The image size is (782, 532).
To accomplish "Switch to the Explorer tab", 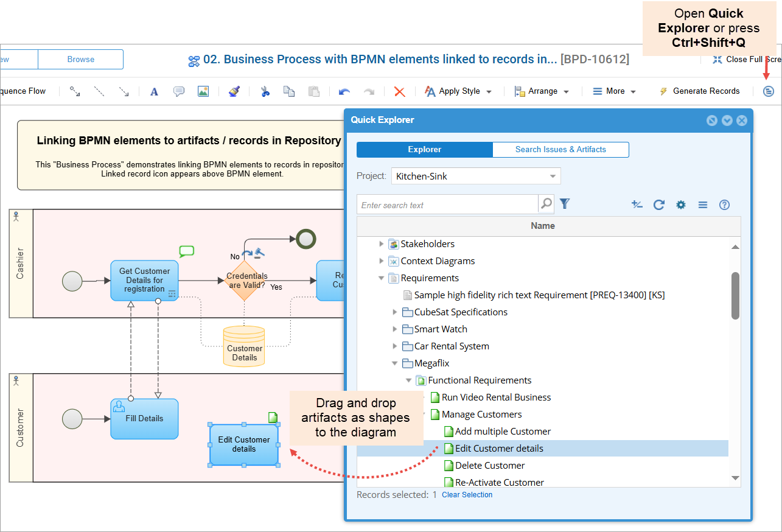I will (x=424, y=149).
